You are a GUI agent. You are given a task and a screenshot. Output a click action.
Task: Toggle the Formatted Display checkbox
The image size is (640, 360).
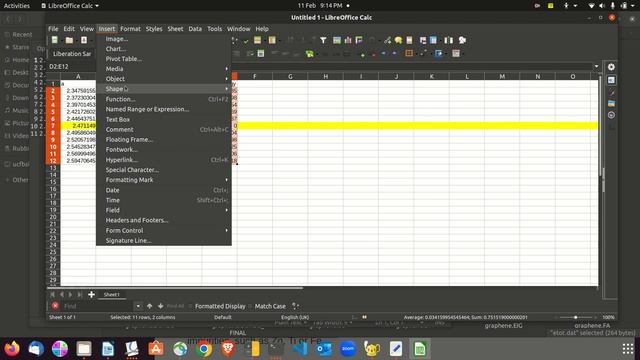(218, 306)
